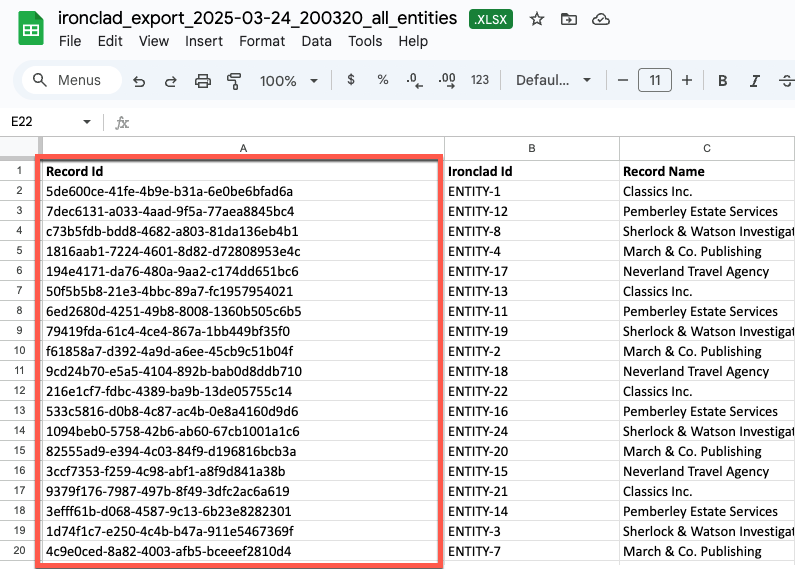795x569 pixels.
Task: Select cell ENTITY-22
Action: pyautogui.click(x=532, y=391)
